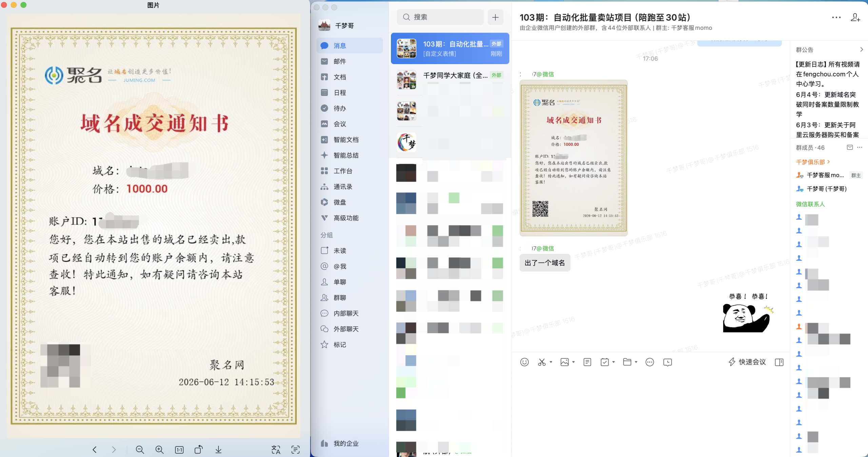The height and width of the screenshot is (457, 868).
Task: Open 智能文档 in sidebar
Action: pyautogui.click(x=350, y=140)
